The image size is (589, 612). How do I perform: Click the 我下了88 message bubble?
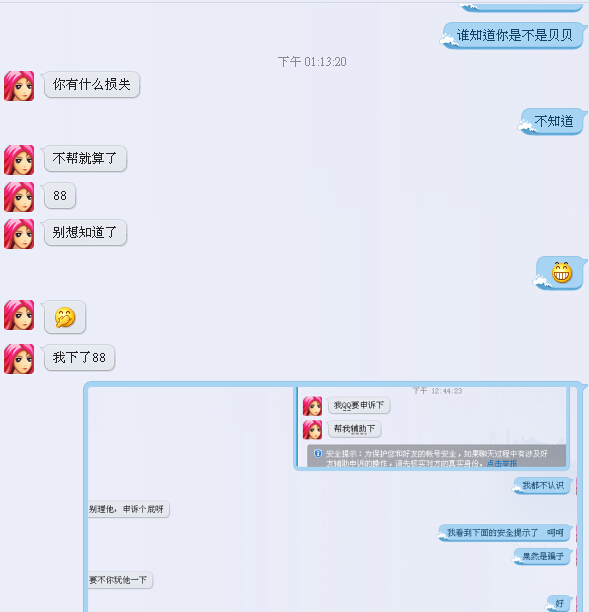[x=79, y=358]
